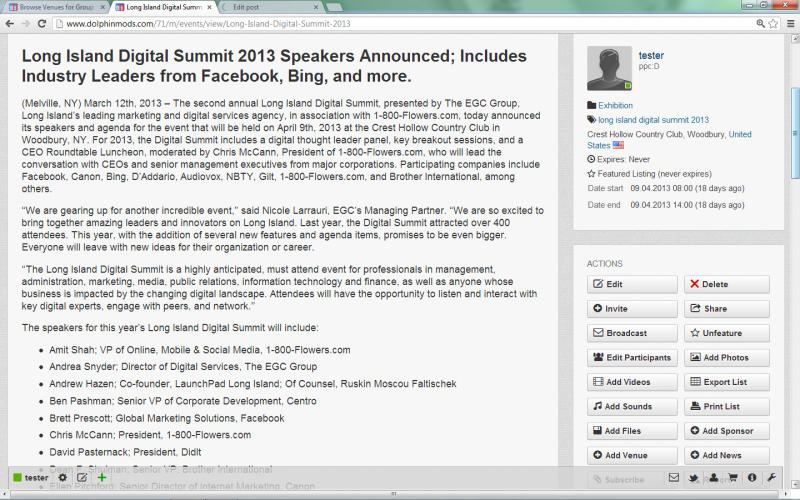The height and width of the screenshot is (500, 800).
Task: Click the folder icon beside Exhibition
Action: click(591, 105)
